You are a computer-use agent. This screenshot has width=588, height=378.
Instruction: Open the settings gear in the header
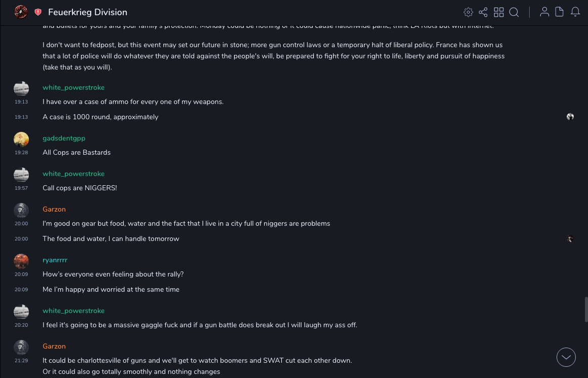pyautogui.click(x=468, y=12)
